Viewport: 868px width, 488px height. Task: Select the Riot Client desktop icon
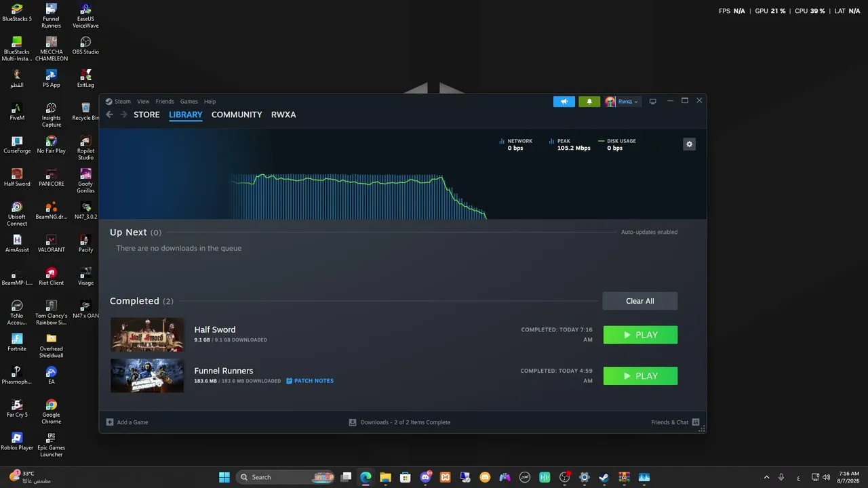[52, 277]
